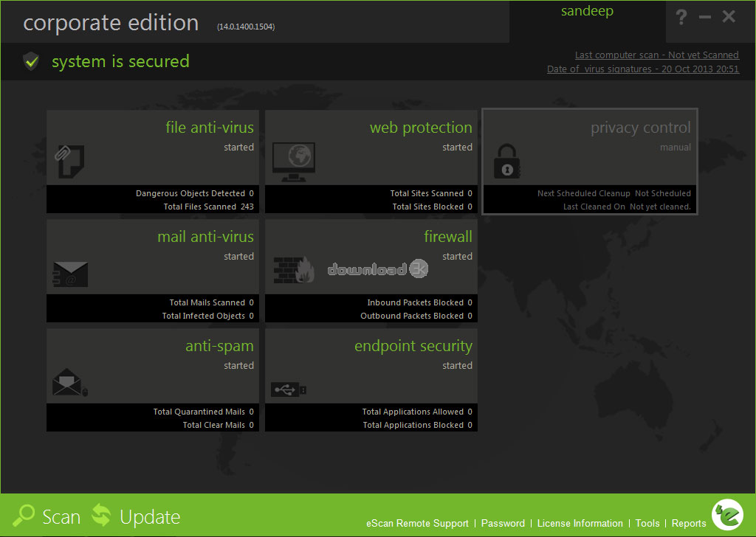Open the Password settings
This screenshot has height=537, width=756.
[x=503, y=523]
